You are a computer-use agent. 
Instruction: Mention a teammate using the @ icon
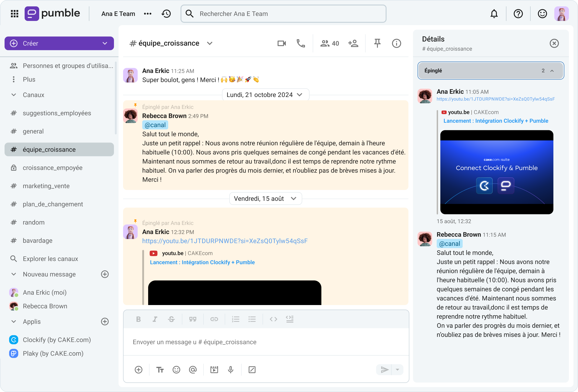point(193,370)
